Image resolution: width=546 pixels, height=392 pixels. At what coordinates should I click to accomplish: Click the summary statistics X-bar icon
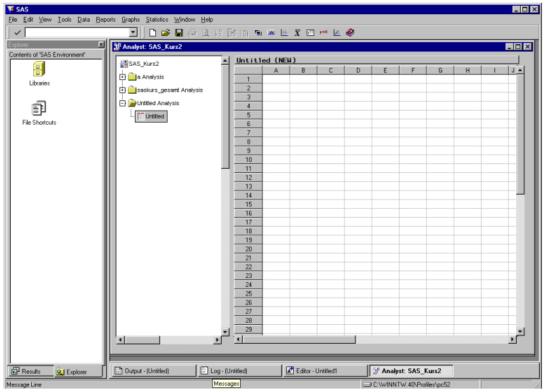point(297,33)
